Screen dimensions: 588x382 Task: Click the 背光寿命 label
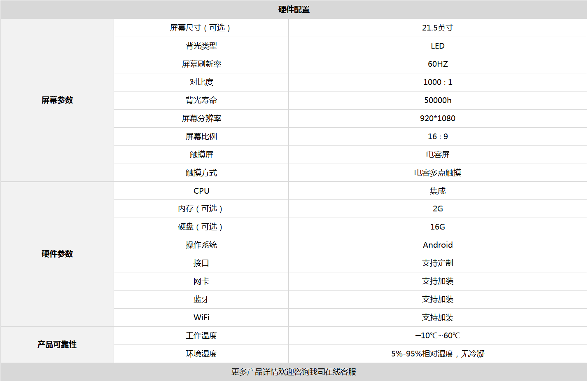pos(201,100)
